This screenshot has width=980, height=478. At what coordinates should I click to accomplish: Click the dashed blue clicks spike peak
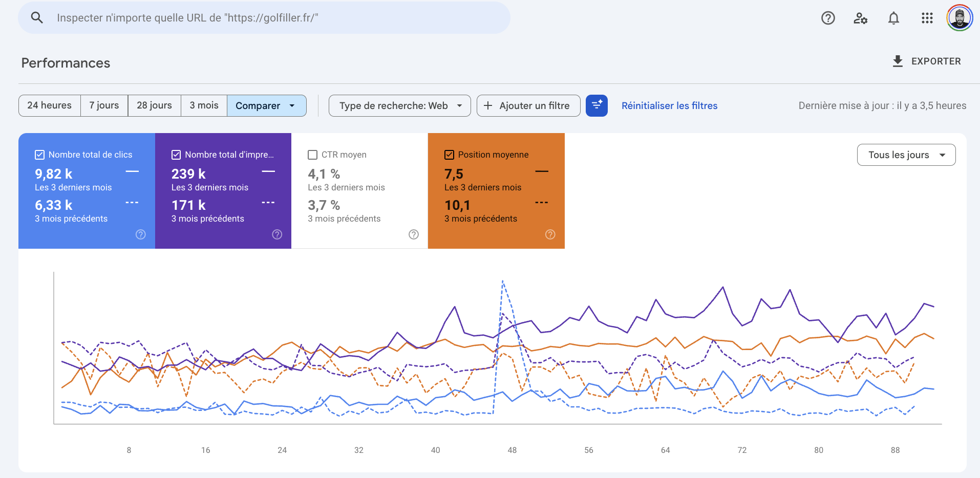coord(503,281)
